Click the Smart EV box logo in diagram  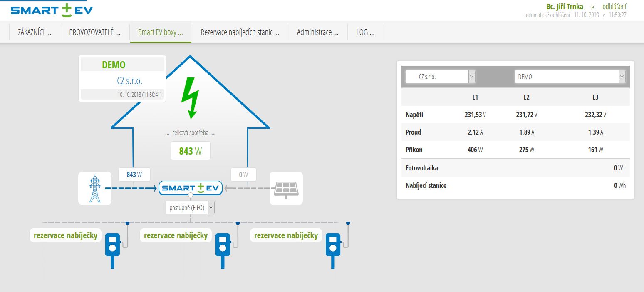click(191, 188)
